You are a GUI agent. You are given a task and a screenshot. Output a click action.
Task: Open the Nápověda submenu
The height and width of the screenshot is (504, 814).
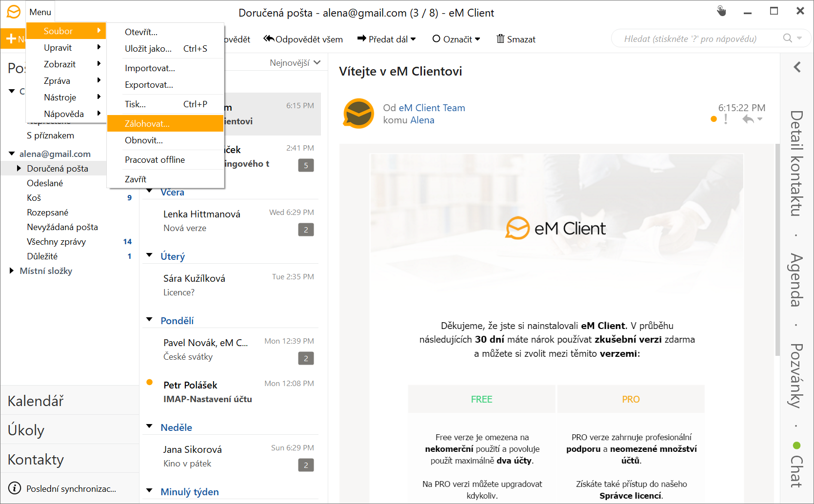tap(66, 114)
